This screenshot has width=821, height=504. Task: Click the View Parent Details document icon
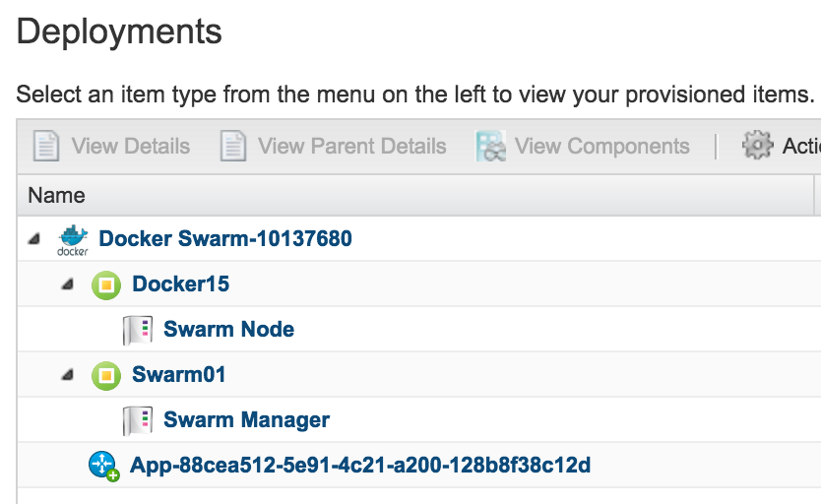pyautogui.click(x=232, y=147)
